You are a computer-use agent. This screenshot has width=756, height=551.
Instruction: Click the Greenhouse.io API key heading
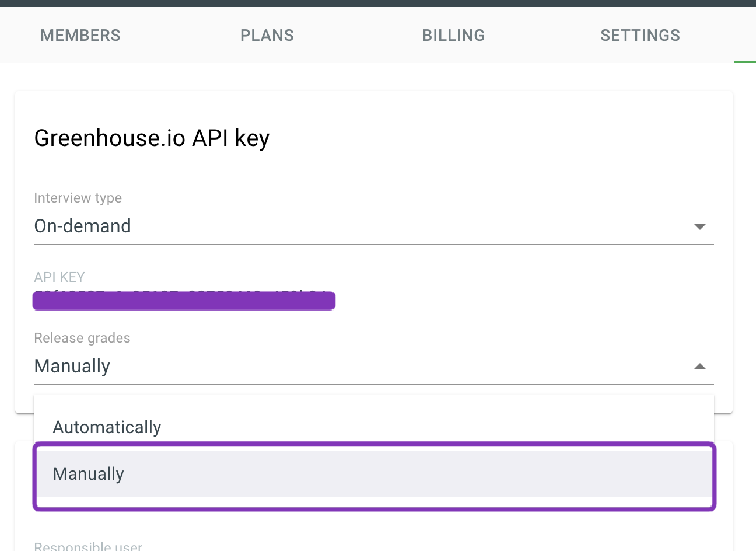point(152,138)
